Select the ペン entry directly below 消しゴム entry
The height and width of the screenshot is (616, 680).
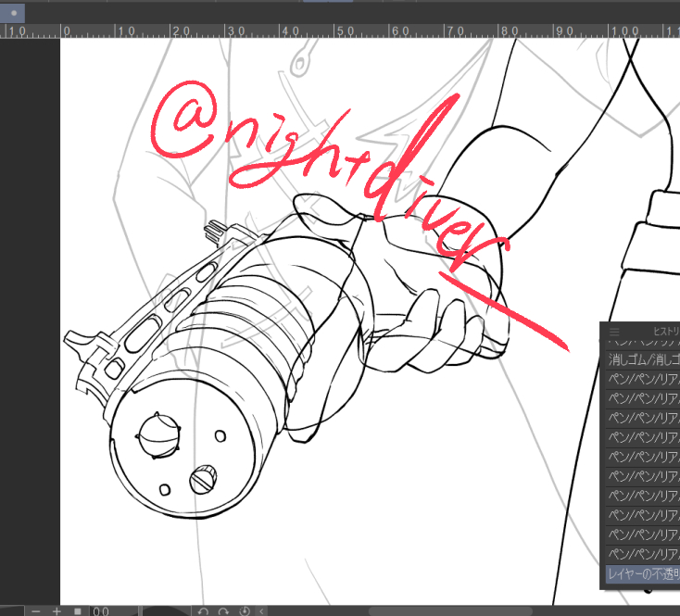point(643,379)
